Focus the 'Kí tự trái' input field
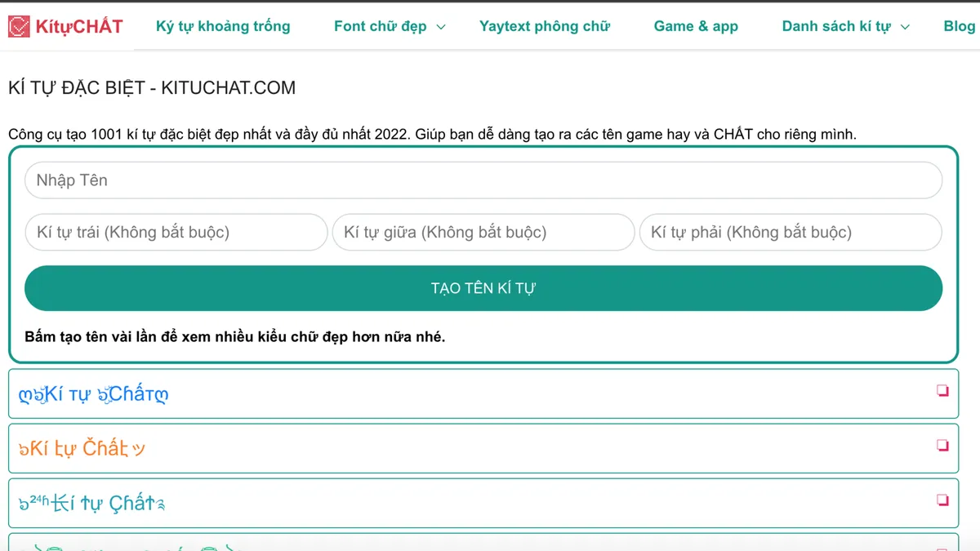Viewport: 980px width, 551px height. 176,232
